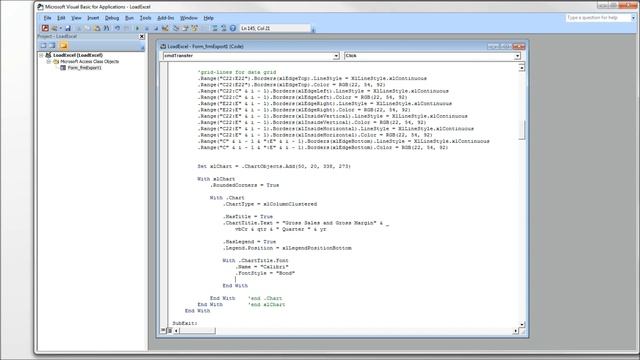Toggle Design Mode toolbar icon
Screen dimensions: 640x360
pyautogui.click(x=165, y=28)
